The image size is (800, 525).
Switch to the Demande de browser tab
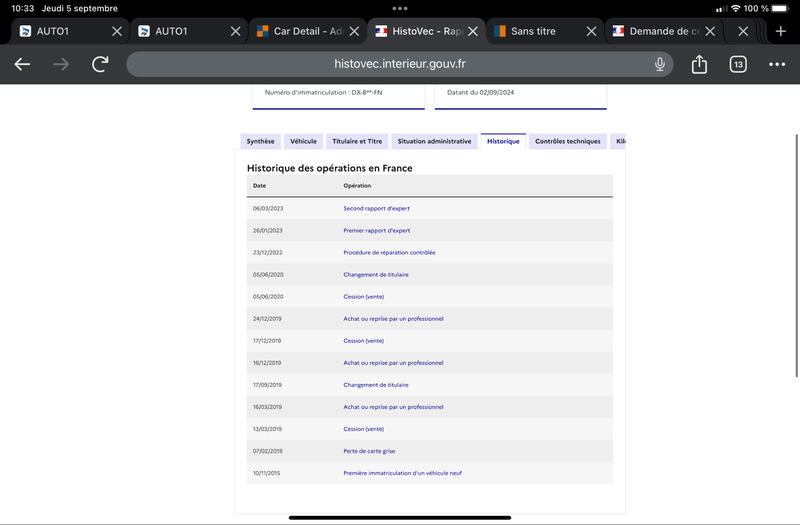point(663,31)
